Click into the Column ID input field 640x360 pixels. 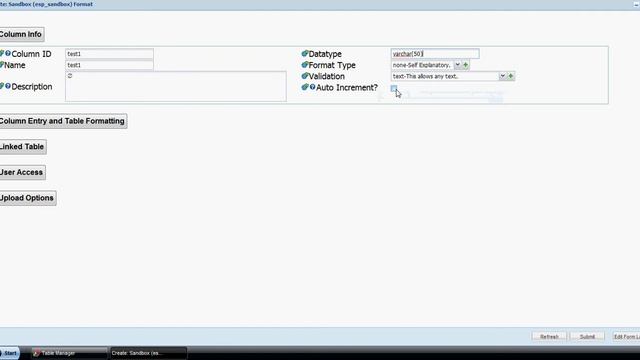109,54
